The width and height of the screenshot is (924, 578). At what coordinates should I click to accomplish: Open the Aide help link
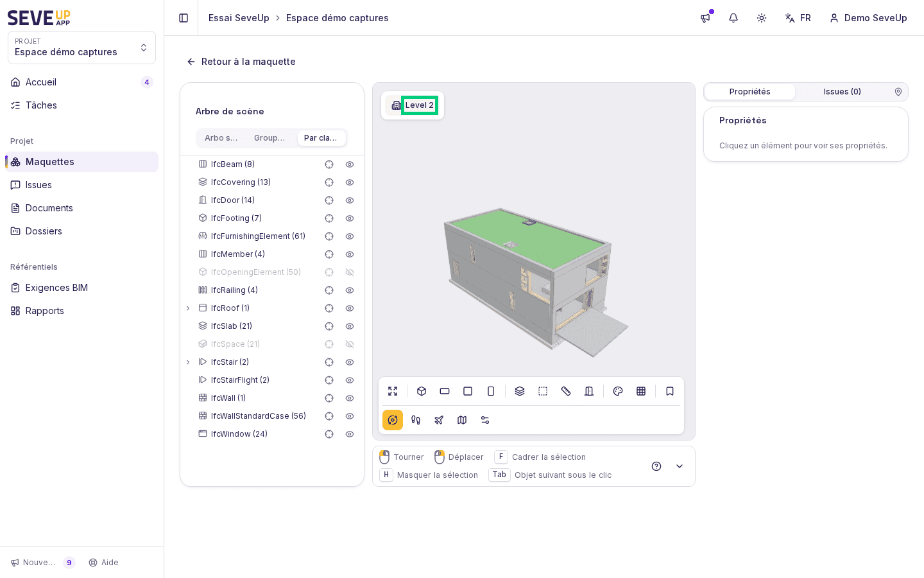pyautogui.click(x=103, y=563)
